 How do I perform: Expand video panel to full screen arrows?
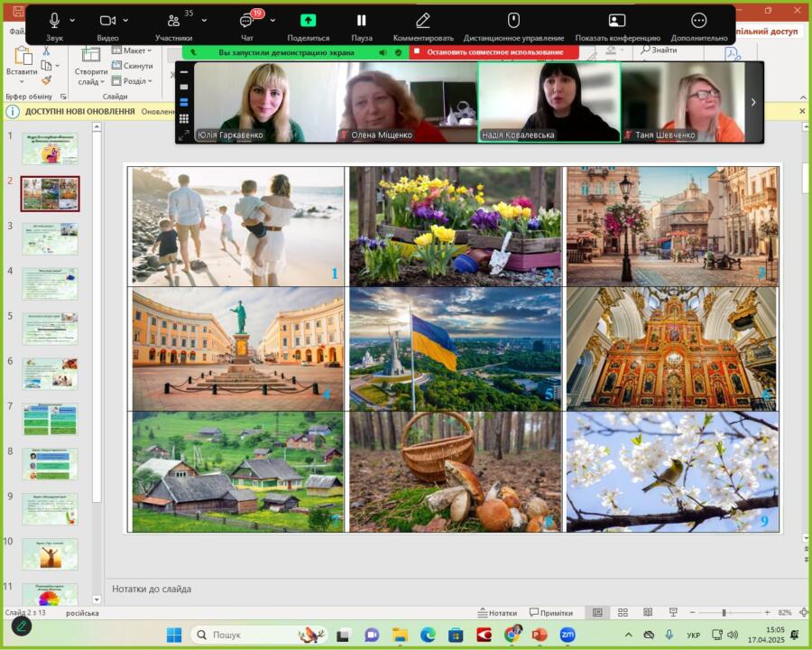(x=184, y=135)
